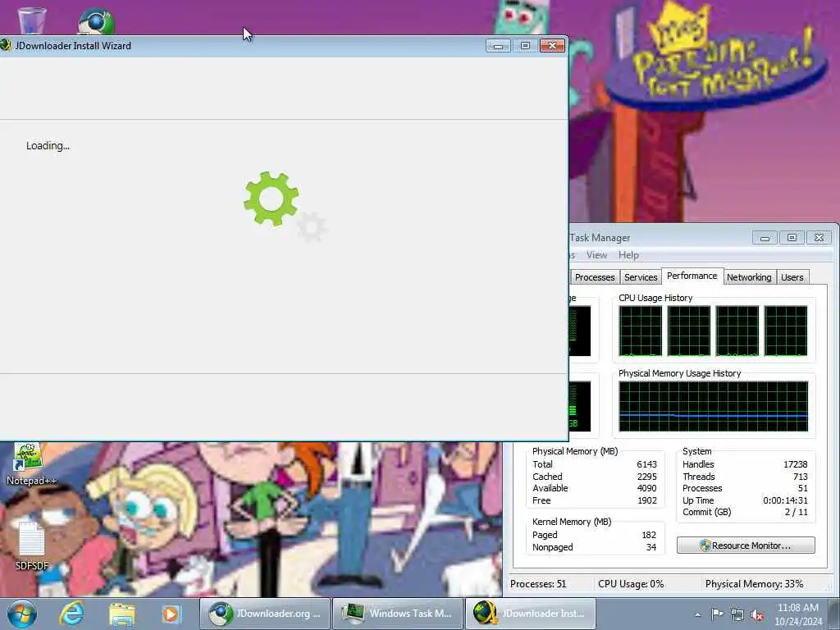Open the Windows Start menu orb

tap(22, 614)
